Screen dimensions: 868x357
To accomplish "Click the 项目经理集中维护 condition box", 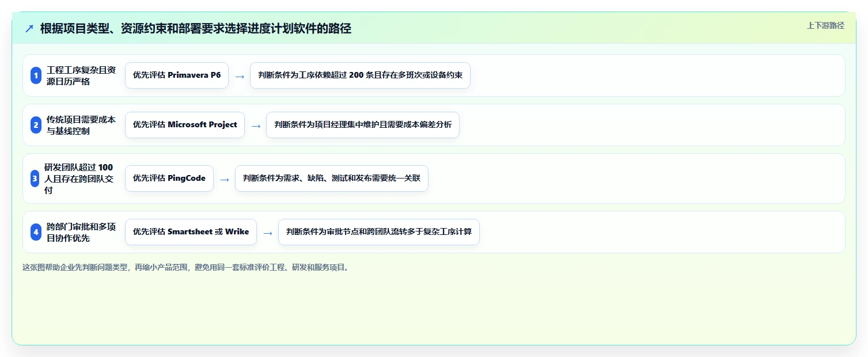I will click(363, 125).
